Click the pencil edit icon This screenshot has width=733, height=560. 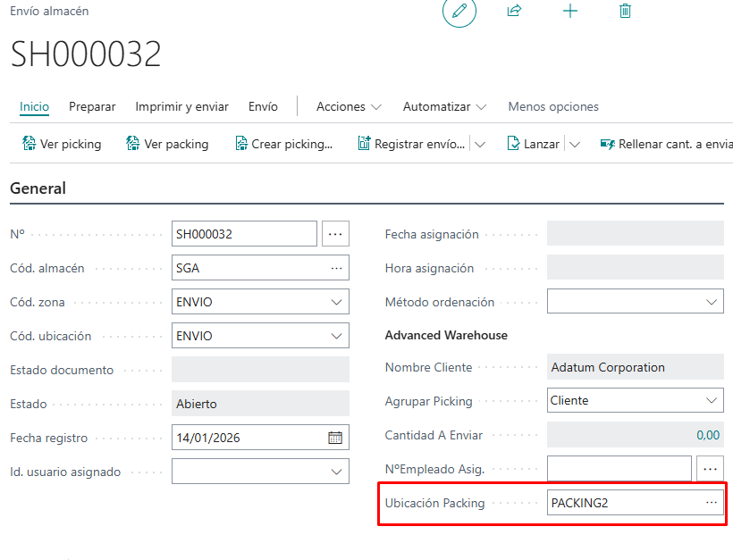pyautogui.click(x=459, y=11)
